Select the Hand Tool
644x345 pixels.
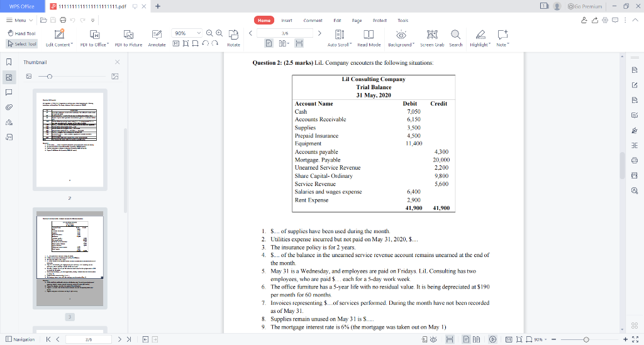click(22, 33)
